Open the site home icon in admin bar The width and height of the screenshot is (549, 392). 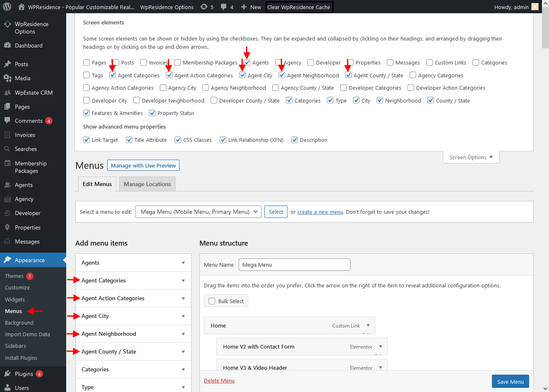point(21,7)
